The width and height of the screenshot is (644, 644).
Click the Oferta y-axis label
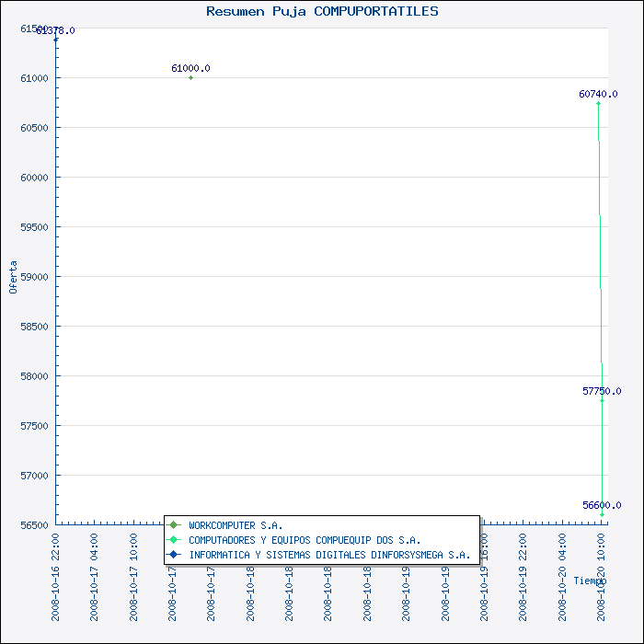(x=13, y=277)
